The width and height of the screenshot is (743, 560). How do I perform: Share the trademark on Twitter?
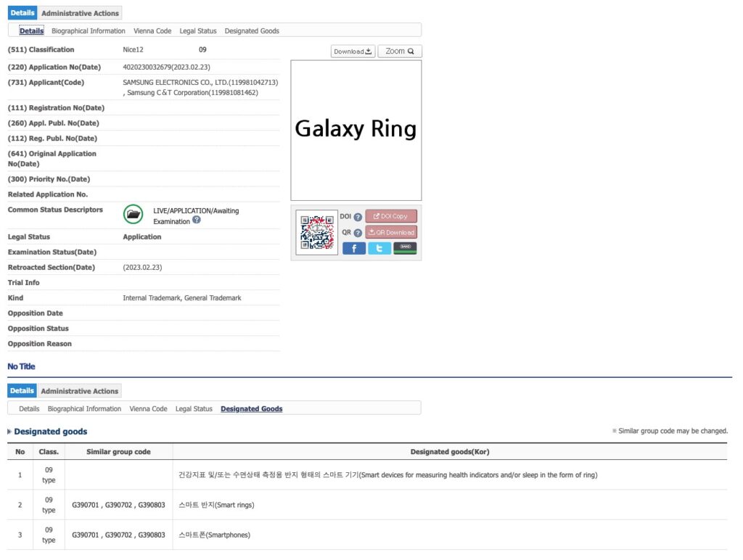tap(379, 248)
